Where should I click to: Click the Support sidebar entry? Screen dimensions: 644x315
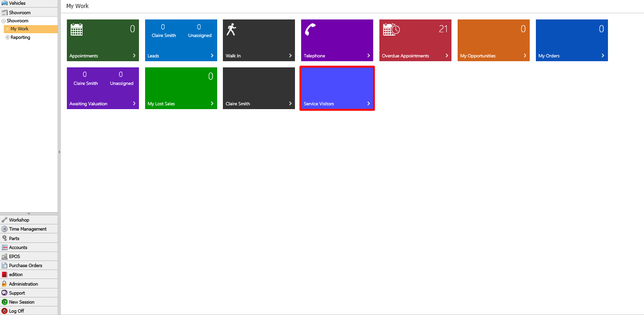coord(29,293)
